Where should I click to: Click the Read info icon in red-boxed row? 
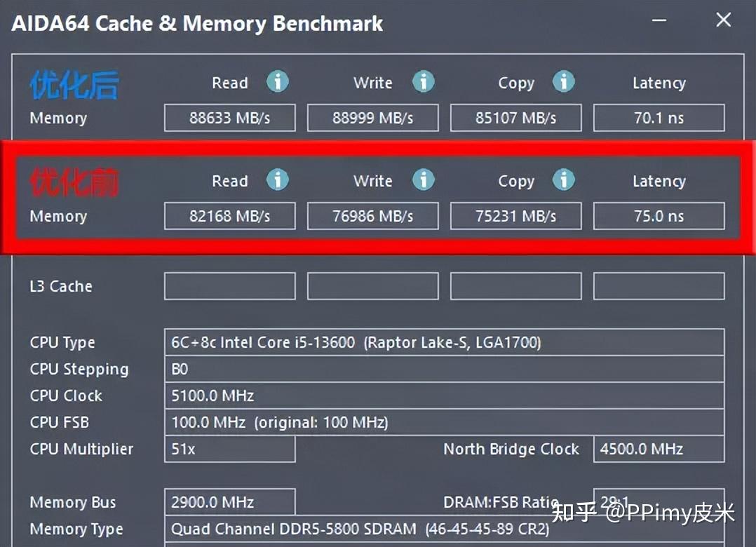coord(278,180)
